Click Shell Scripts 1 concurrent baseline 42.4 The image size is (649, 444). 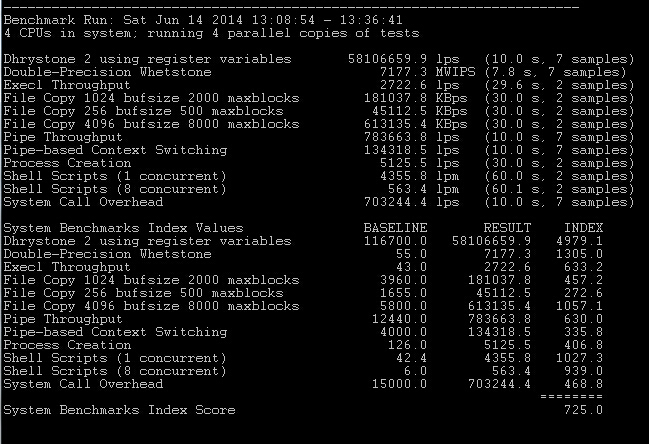(411, 358)
